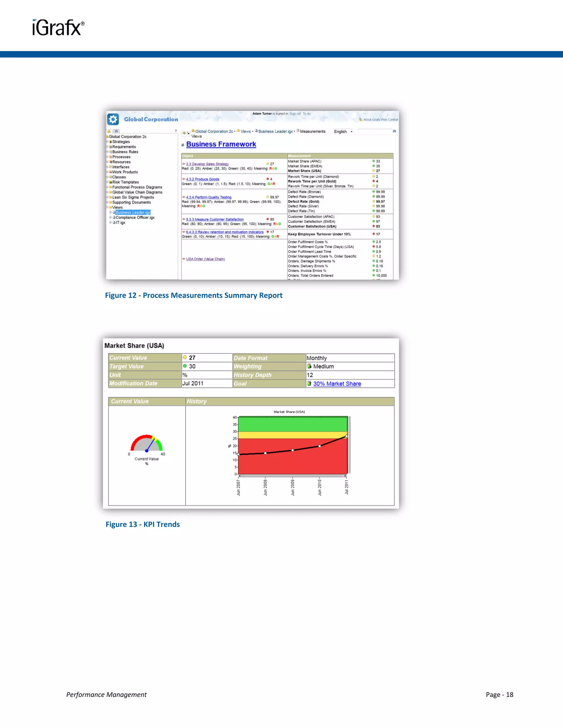Click the Global Corporation gear logo
The width and height of the screenshot is (563, 728).
pos(113,119)
